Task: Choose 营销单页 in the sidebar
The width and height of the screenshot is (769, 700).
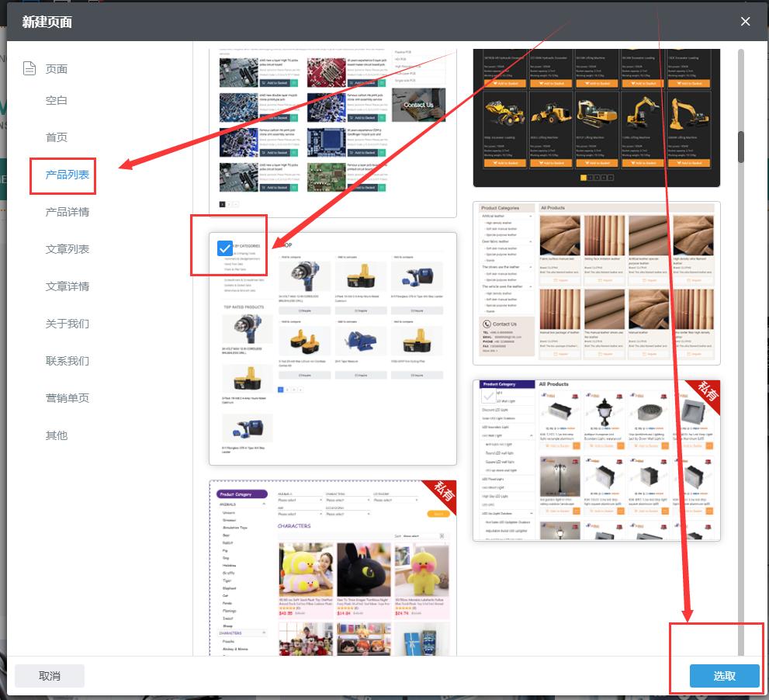Action: pyautogui.click(x=68, y=398)
